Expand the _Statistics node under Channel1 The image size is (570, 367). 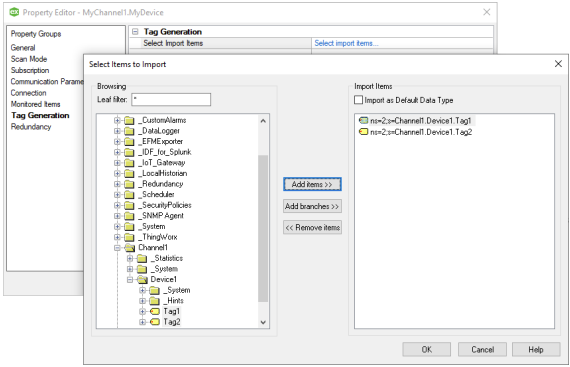(x=130, y=258)
